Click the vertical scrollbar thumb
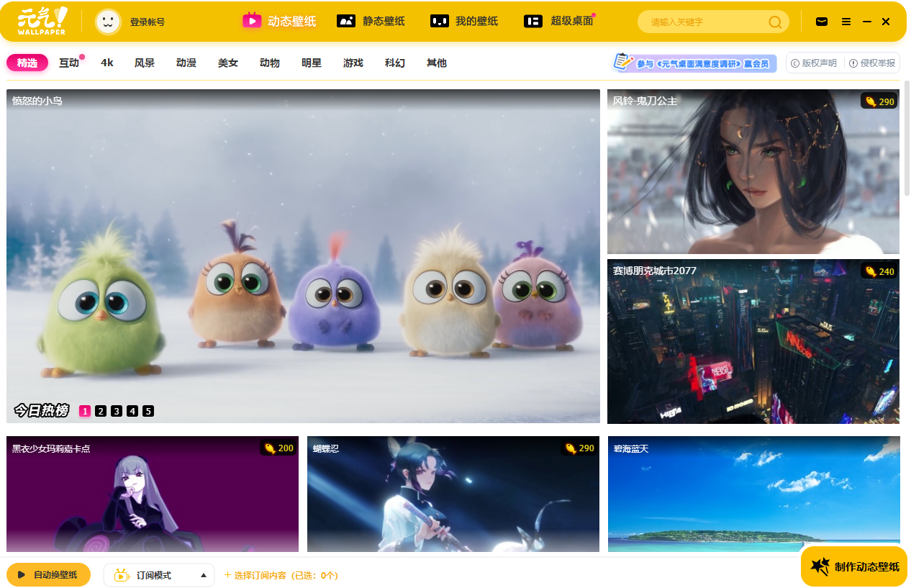Viewport: 911px width, 588px height. point(907,140)
